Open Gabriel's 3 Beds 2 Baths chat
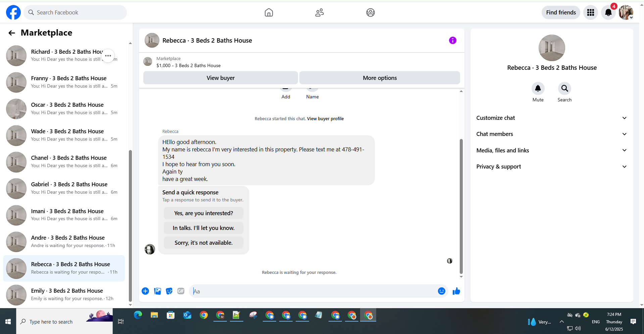This screenshot has height=334, width=644. point(64,188)
